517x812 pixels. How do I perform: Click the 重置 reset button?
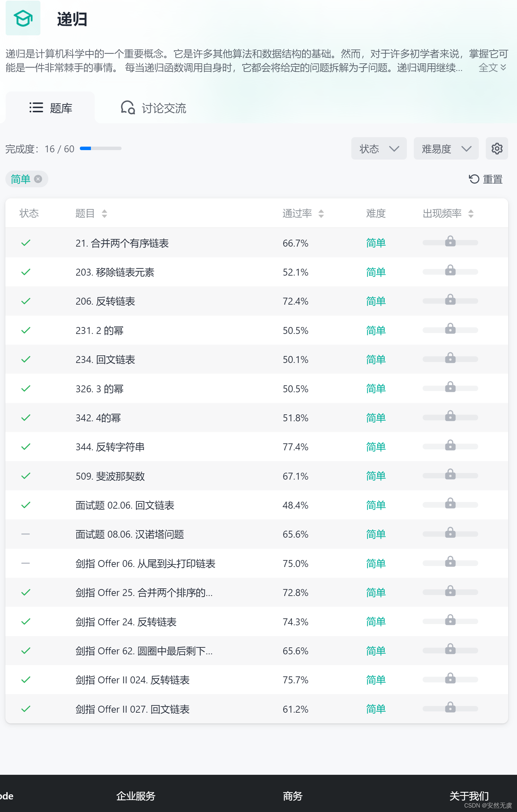click(x=486, y=179)
